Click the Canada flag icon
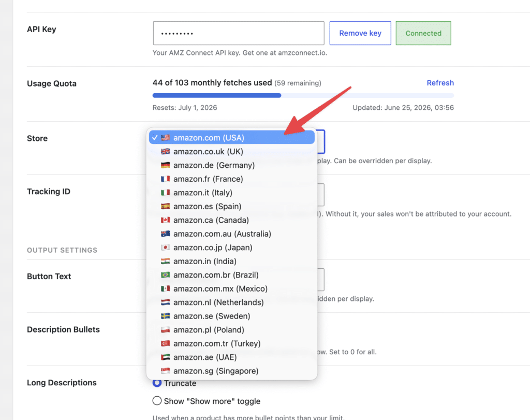This screenshot has height=420, width=530. (x=165, y=220)
